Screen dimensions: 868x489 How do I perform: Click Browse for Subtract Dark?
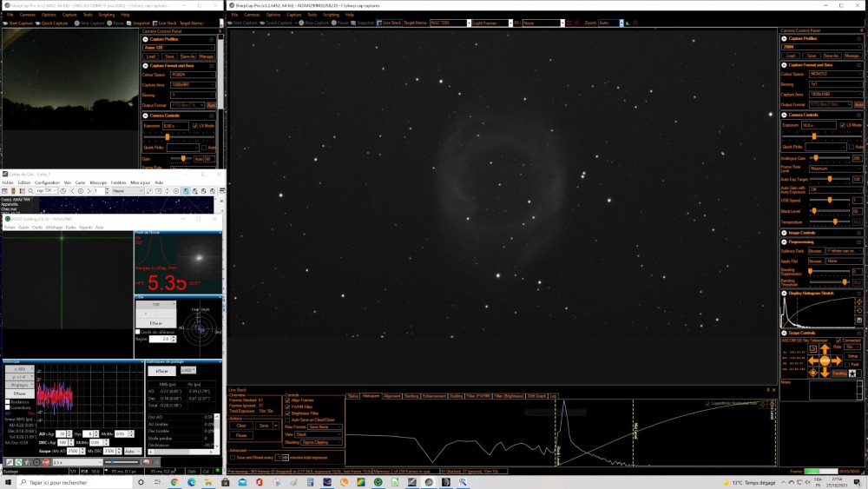[x=816, y=251]
